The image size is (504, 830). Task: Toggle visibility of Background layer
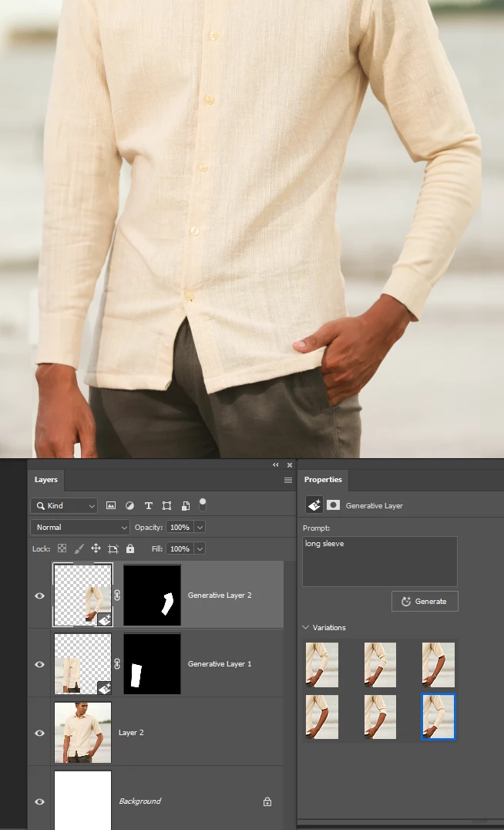pos(39,801)
